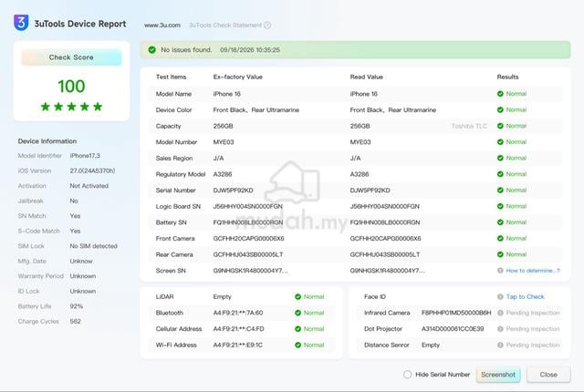Image resolution: width=584 pixels, height=392 pixels.
Task: Click the Results column header
Action: tap(507, 77)
